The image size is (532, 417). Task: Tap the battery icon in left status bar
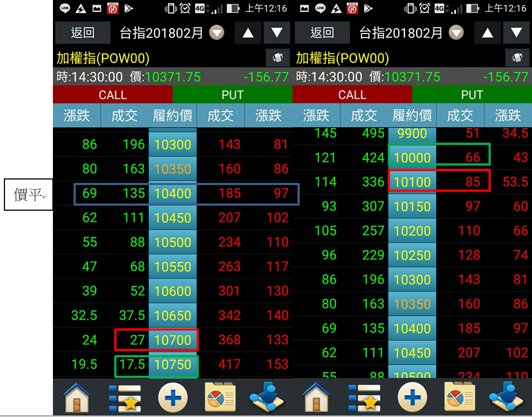tap(233, 8)
